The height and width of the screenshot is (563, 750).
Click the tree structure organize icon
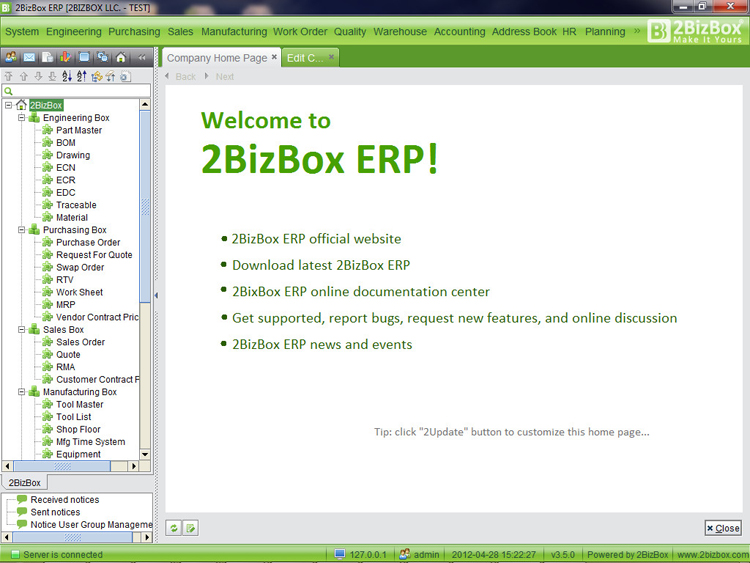click(97, 76)
